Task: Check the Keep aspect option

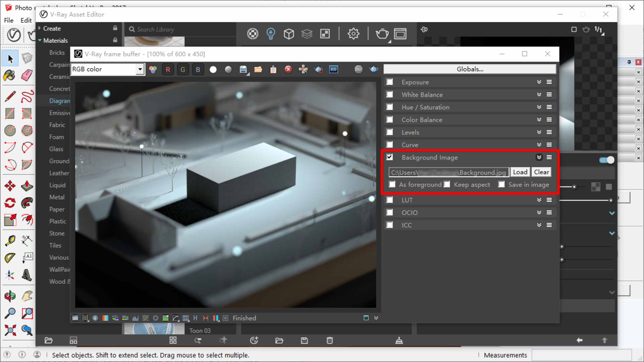Action: point(447,184)
